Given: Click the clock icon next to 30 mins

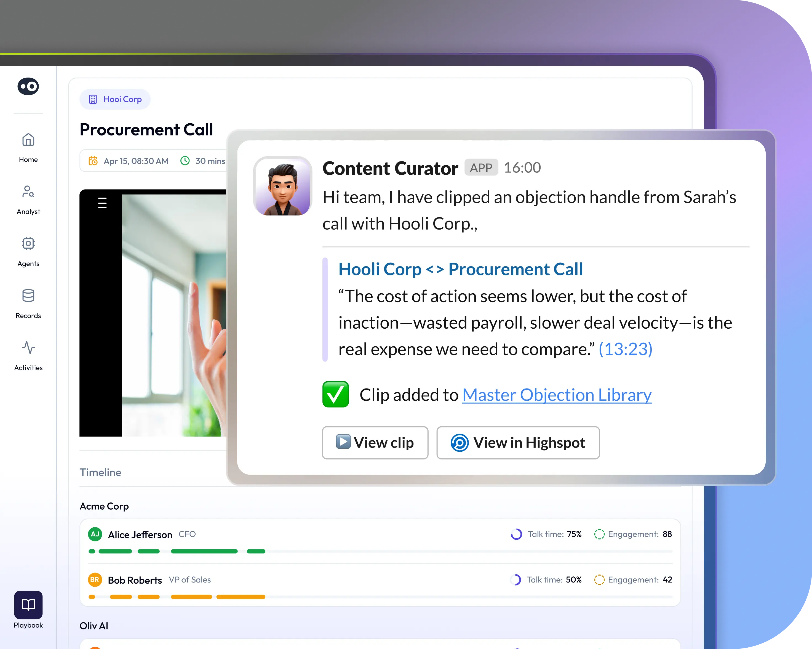Looking at the screenshot, I should (x=185, y=161).
